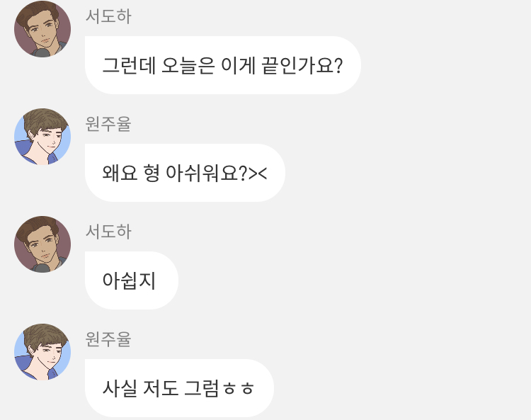Click the 서도하 name above the first message
This screenshot has height=420, width=531.
[x=108, y=16]
